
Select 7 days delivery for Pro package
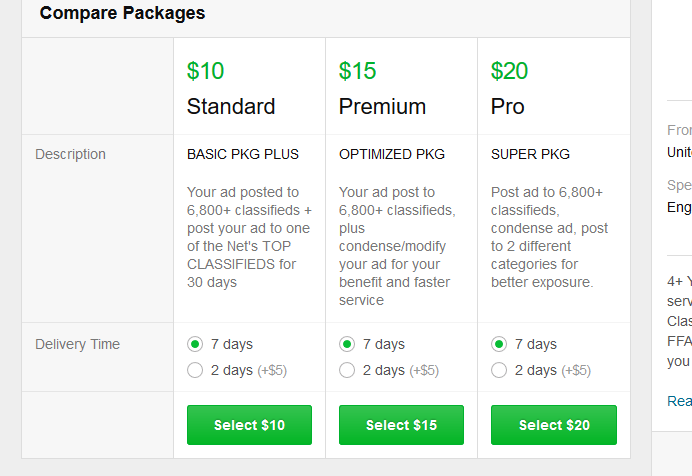[499, 344]
